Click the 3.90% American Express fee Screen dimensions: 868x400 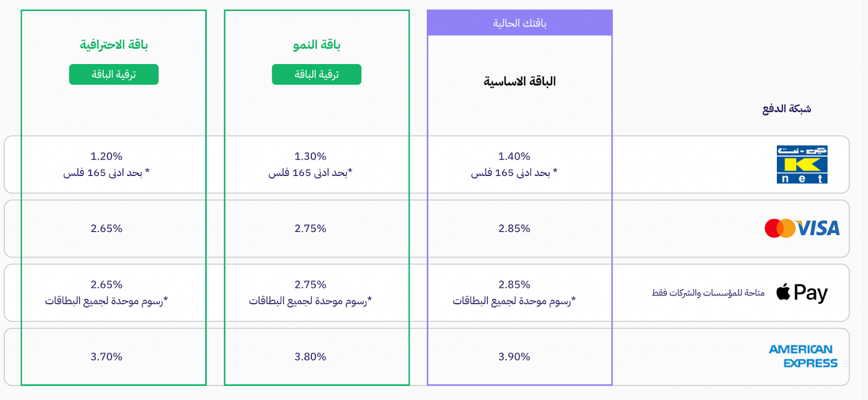pos(514,357)
